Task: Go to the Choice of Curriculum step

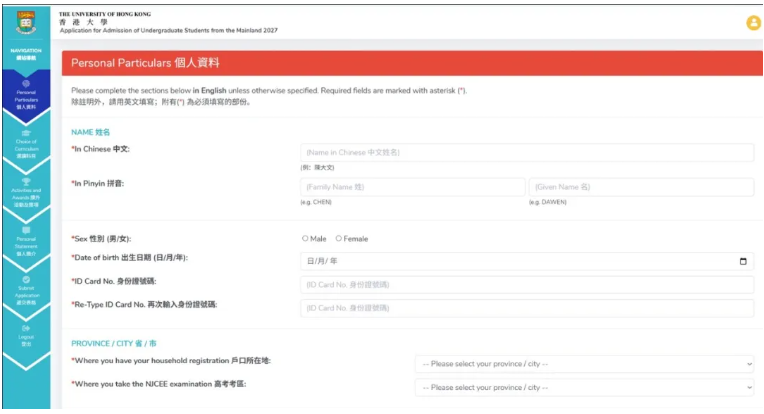Action: tap(26, 145)
